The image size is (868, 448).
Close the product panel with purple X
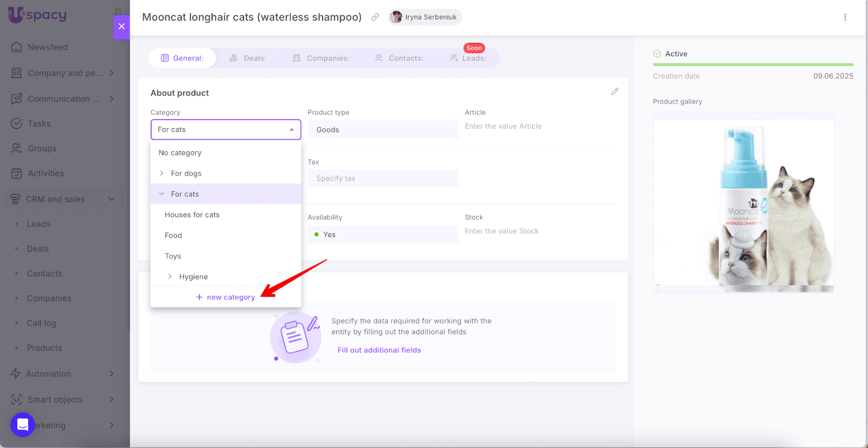(122, 27)
